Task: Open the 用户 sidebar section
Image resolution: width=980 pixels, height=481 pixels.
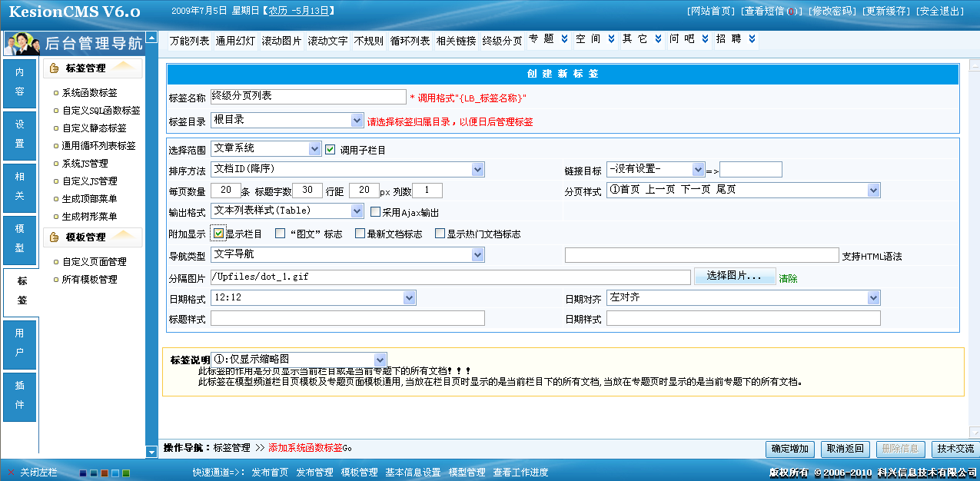Action: click(20, 346)
